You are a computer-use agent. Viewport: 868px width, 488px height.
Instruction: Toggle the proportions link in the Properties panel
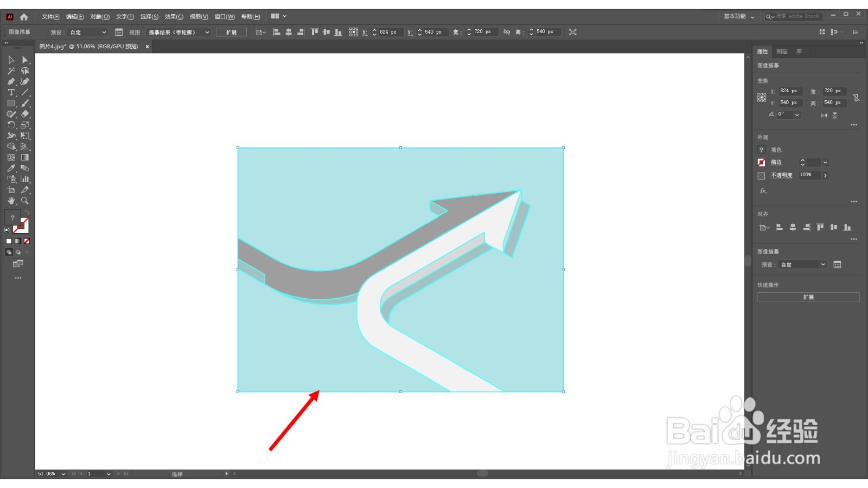click(x=856, y=98)
